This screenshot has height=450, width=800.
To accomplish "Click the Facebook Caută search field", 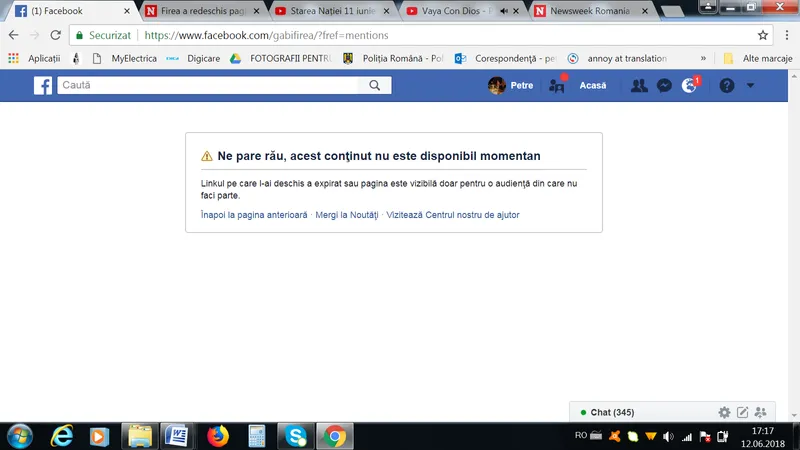I will (x=208, y=86).
